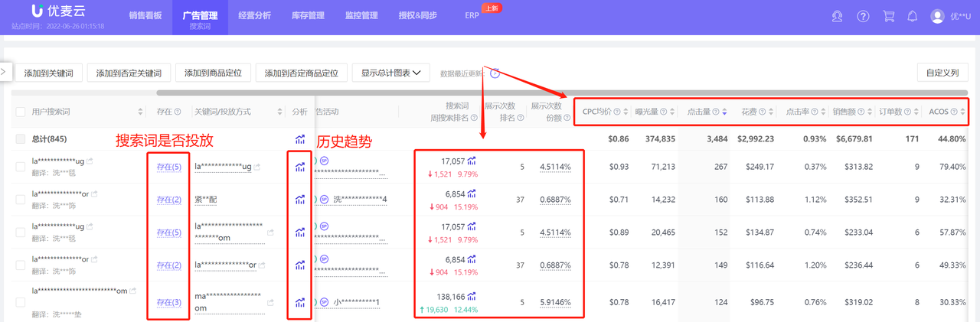This screenshot has width=980, height=322.
Task: Sort by ACOS column arrows
Action: (x=963, y=112)
